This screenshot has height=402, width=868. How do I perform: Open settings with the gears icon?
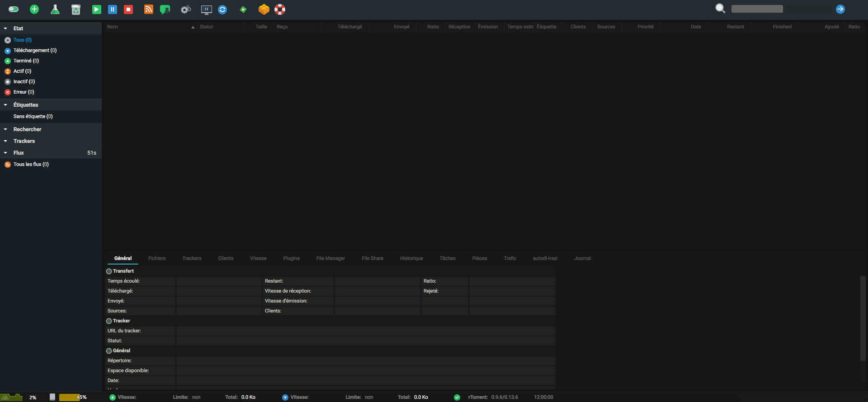pos(186,9)
